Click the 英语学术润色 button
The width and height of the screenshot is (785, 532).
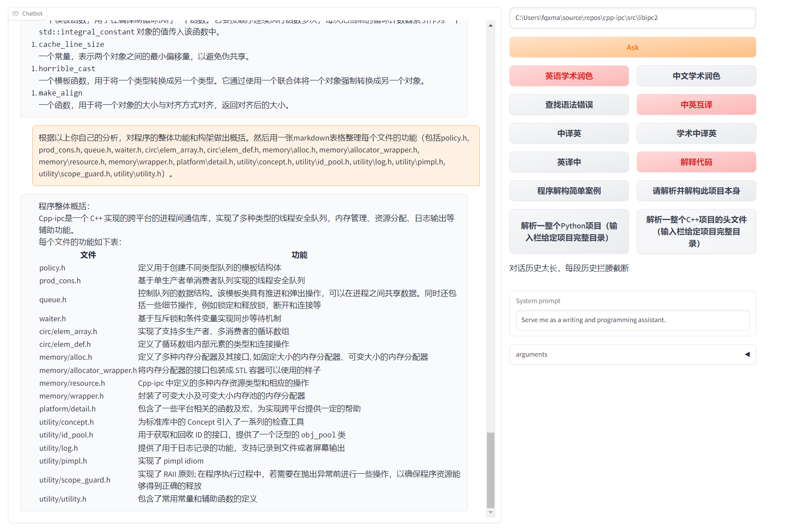[x=569, y=76]
